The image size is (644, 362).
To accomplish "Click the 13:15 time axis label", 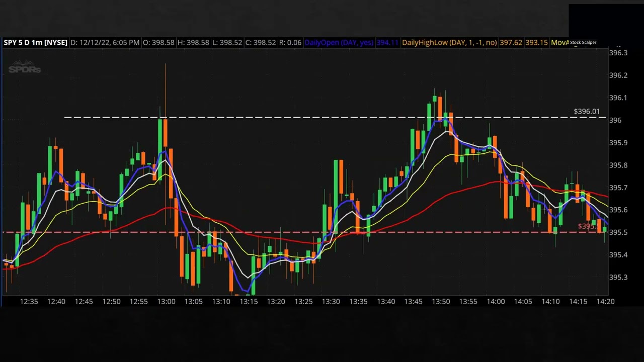I will pos(249,302).
